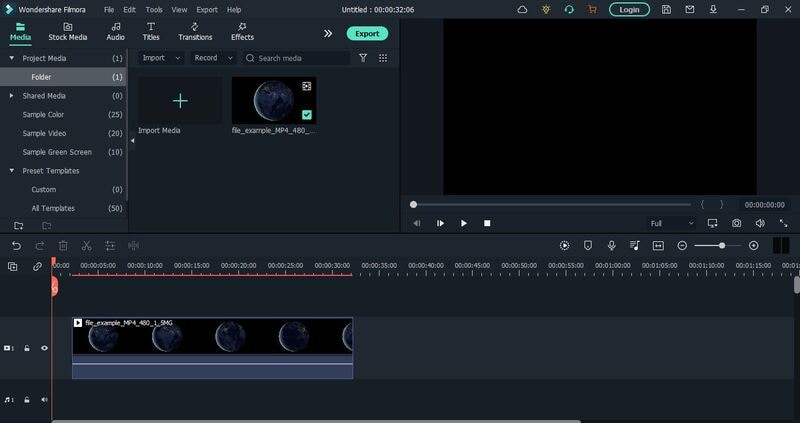800x423 pixels.
Task: Open the Tools menu
Action: pyautogui.click(x=154, y=10)
